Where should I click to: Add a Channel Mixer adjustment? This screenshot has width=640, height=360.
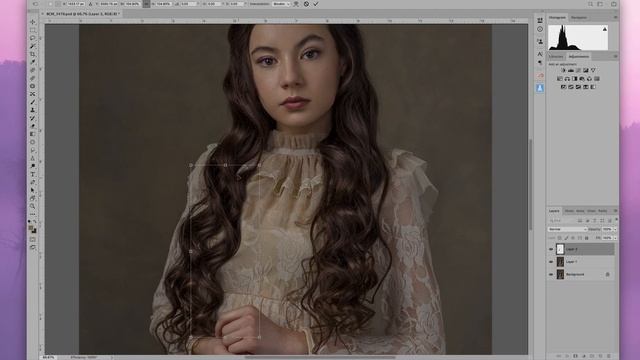(x=589, y=78)
